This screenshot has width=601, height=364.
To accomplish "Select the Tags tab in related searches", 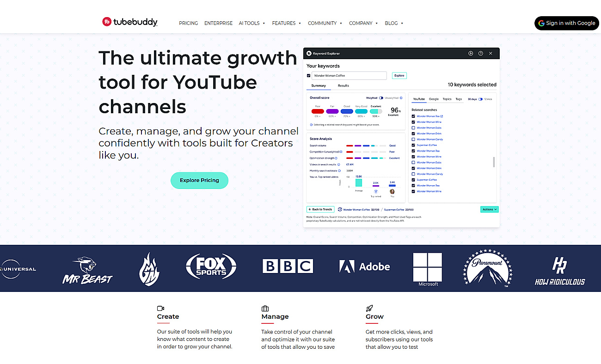I will click(459, 99).
